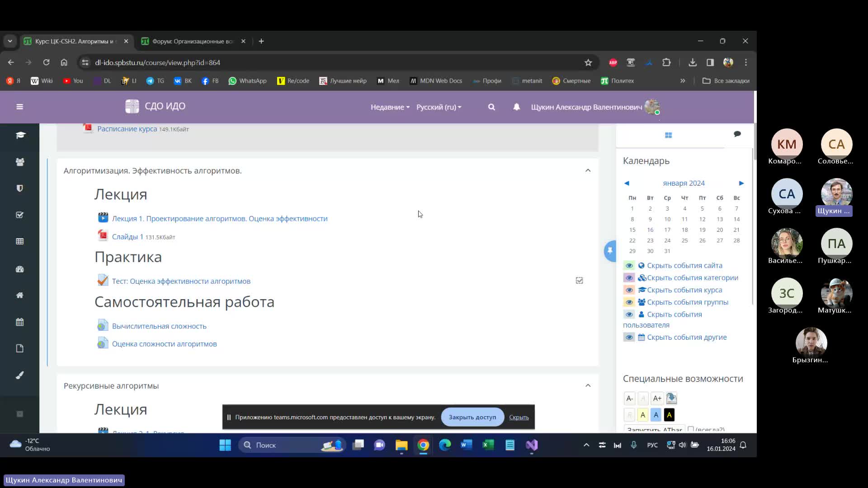The width and height of the screenshot is (868, 488).
Task: Open a new Chrome tab
Action: (261, 41)
